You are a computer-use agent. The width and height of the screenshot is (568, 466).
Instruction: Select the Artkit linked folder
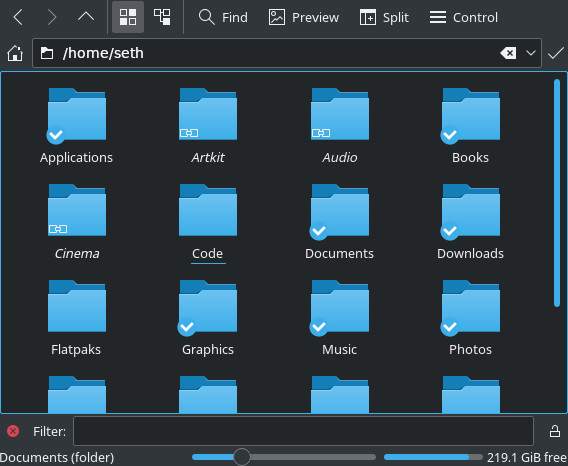coord(208,126)
